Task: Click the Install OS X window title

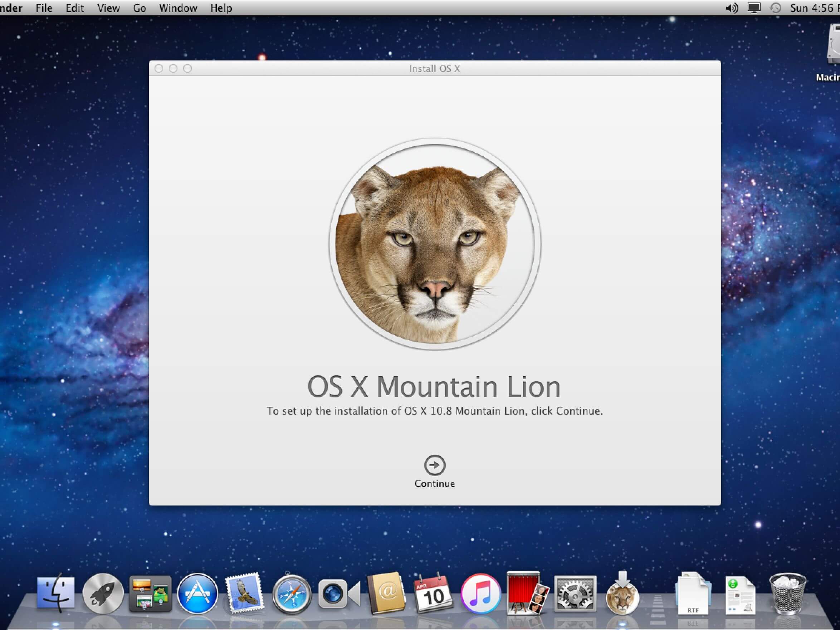Action: pos(434,69)
